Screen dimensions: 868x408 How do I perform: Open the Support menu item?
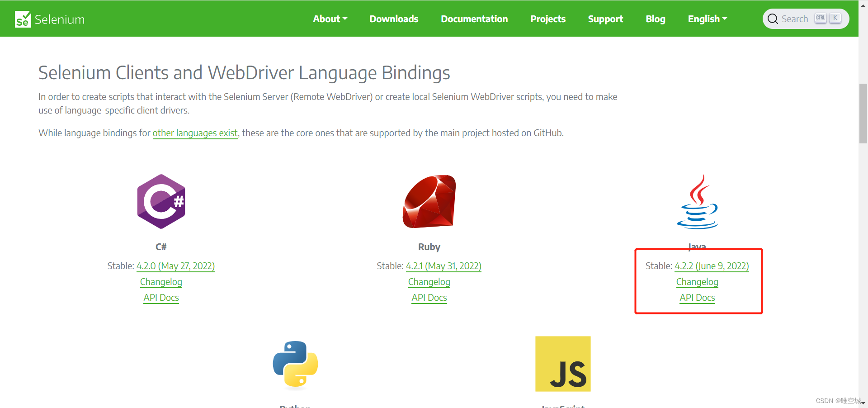[605, 19]
